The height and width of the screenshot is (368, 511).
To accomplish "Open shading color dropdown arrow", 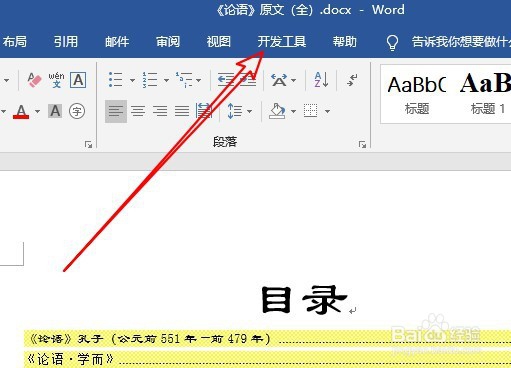I will pos(293,111).
